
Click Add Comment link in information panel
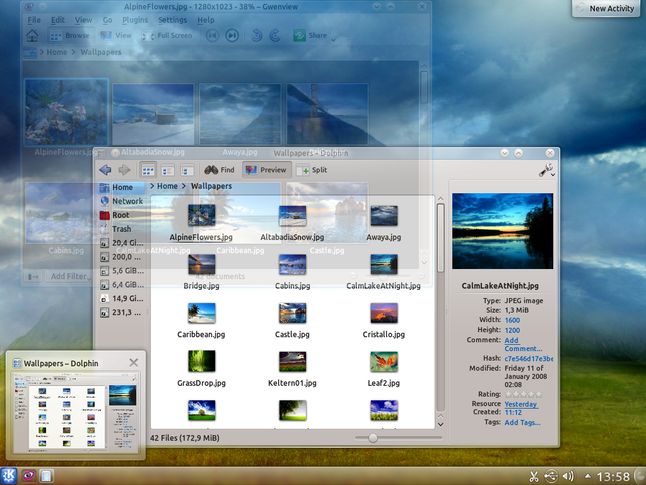(x=523, y=344)
